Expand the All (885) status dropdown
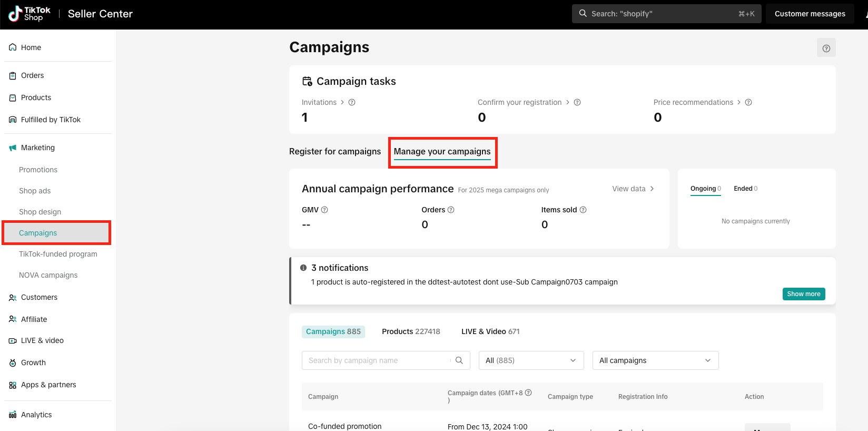868x431 pixels. (x=531, y=360)
